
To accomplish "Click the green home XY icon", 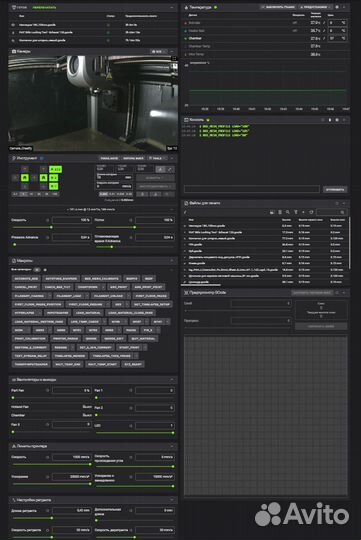I will [x=25, y=178].
